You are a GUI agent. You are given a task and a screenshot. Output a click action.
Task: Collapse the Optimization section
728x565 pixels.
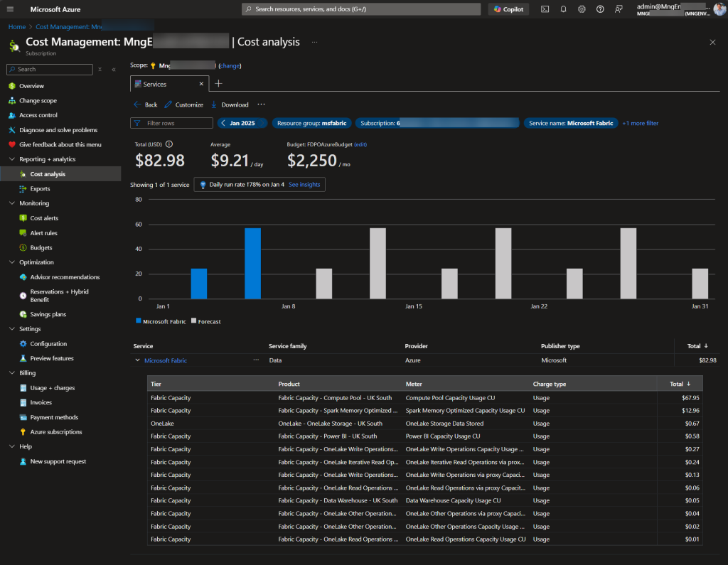click(x=12, y=262)
